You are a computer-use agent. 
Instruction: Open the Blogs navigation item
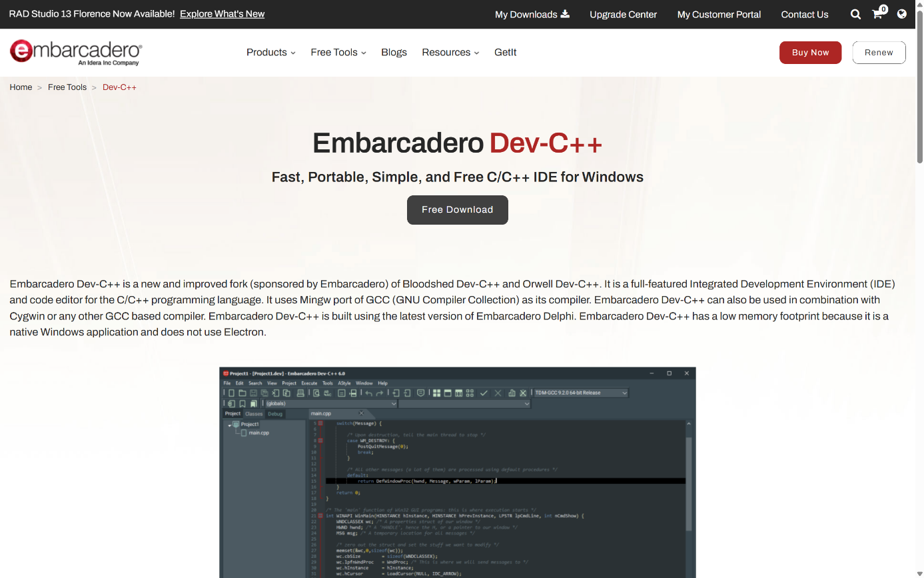pos(394,52)
